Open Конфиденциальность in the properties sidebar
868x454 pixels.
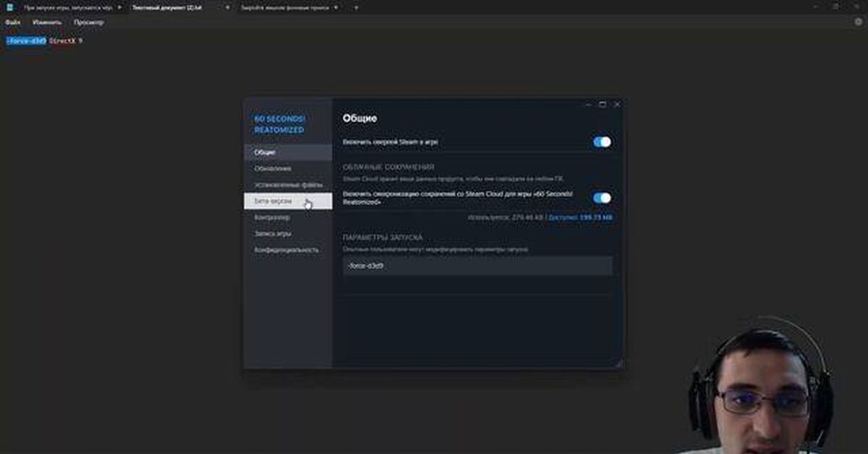coord(288,249)
